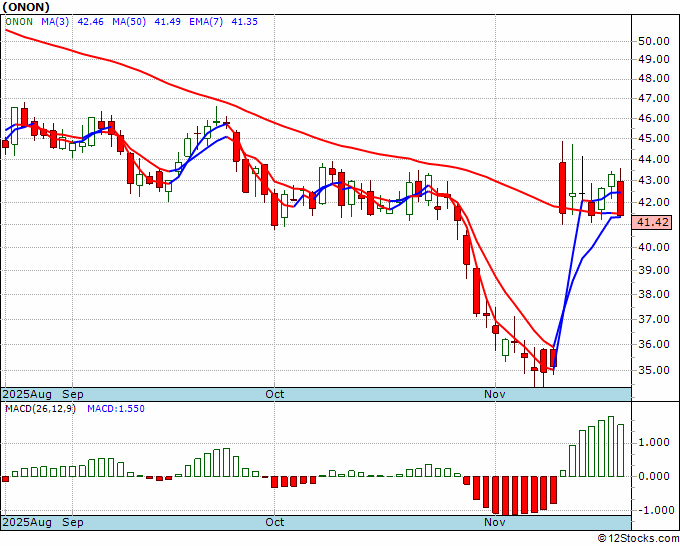Click the MACD(26,12,9) indicator label
The image size is (680, 546).
click(x=40, y=409)
